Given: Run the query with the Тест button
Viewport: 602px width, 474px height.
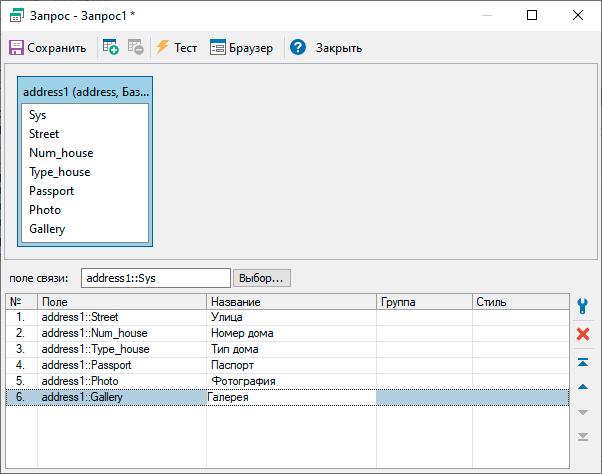Looking at the screenshot, I should 176,48.
